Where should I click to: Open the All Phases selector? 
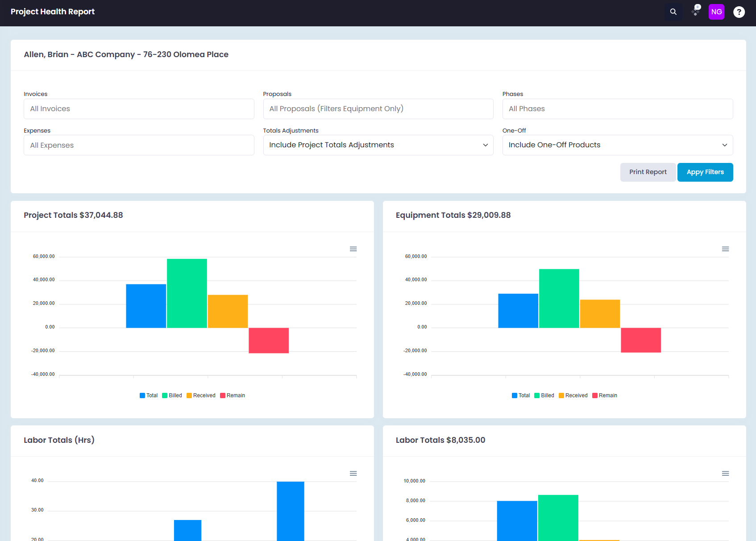click(618, 109)
